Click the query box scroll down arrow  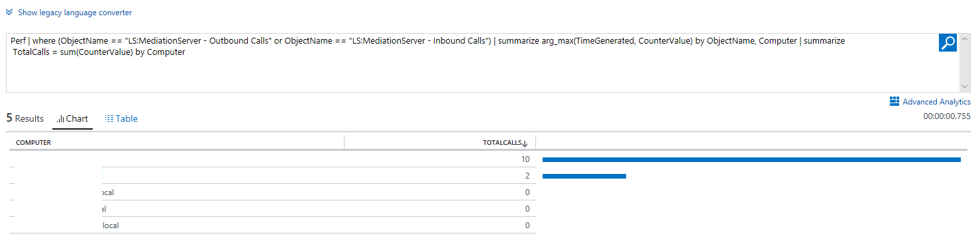pos(965,87)
